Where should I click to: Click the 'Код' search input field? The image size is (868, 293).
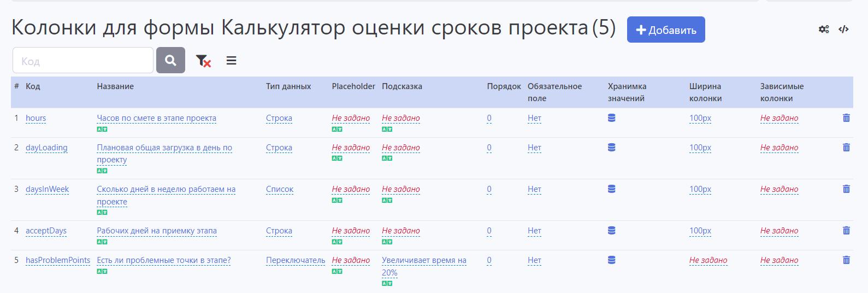pos(83,61)
